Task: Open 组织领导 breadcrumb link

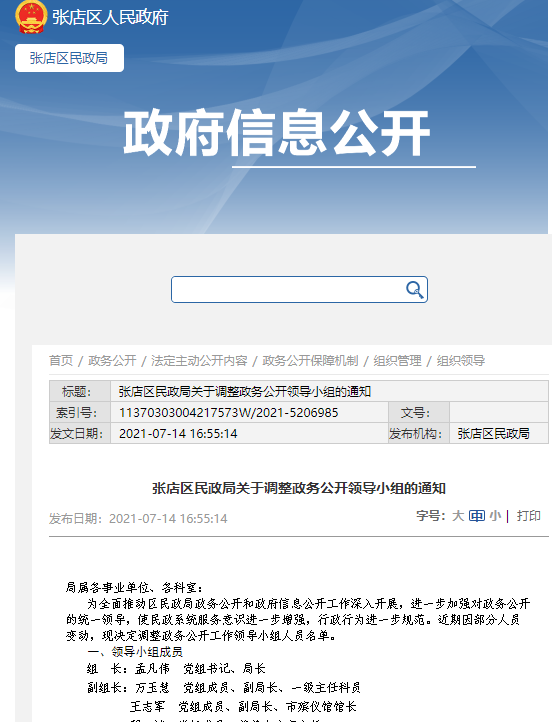Action: pos(460,361)
